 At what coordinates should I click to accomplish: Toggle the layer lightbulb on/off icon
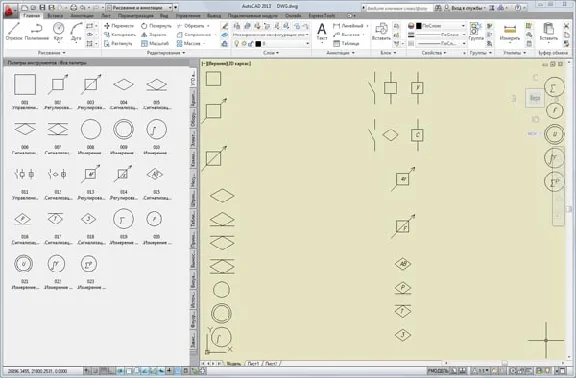tap(237, 43)
